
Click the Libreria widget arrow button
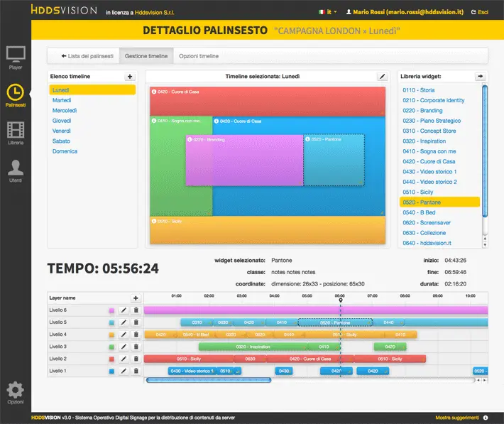click(x=480, y=77)
